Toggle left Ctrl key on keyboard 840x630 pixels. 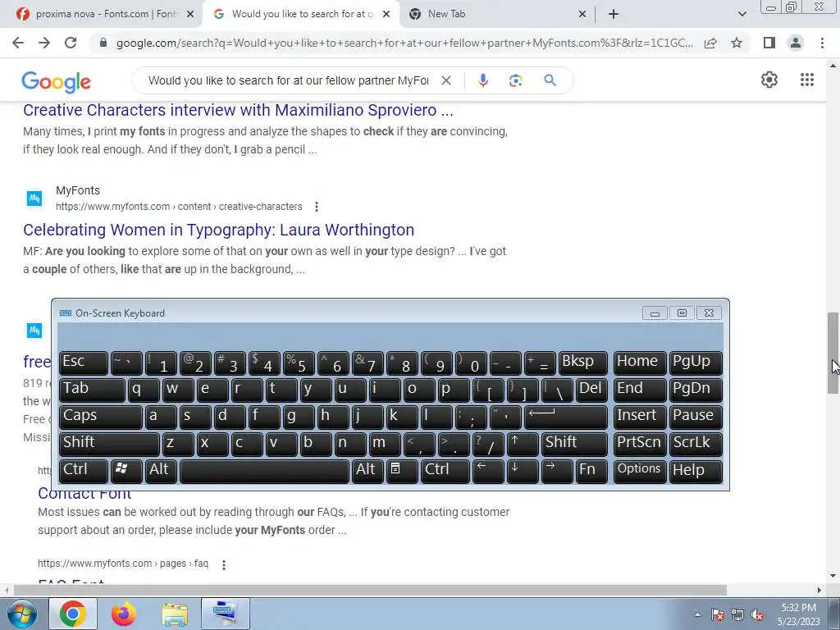click(x=84, y=471)
